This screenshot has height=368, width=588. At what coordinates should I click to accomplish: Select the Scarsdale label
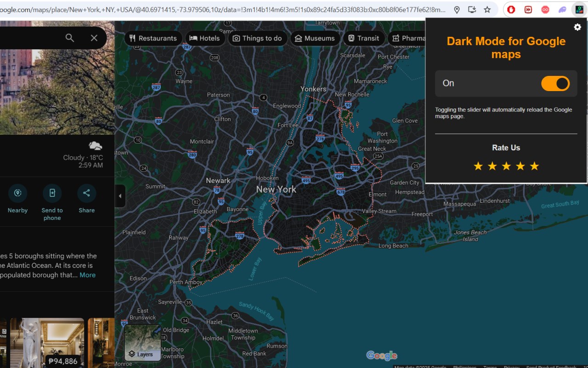pyautogui.click(x=353, y=56)
